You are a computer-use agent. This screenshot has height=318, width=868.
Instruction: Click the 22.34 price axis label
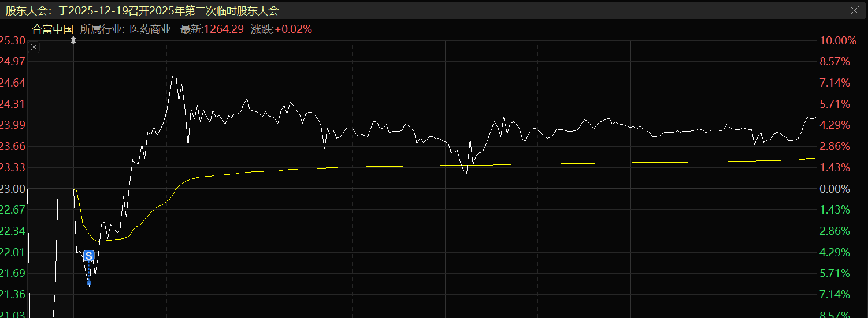tap(13, 231)
